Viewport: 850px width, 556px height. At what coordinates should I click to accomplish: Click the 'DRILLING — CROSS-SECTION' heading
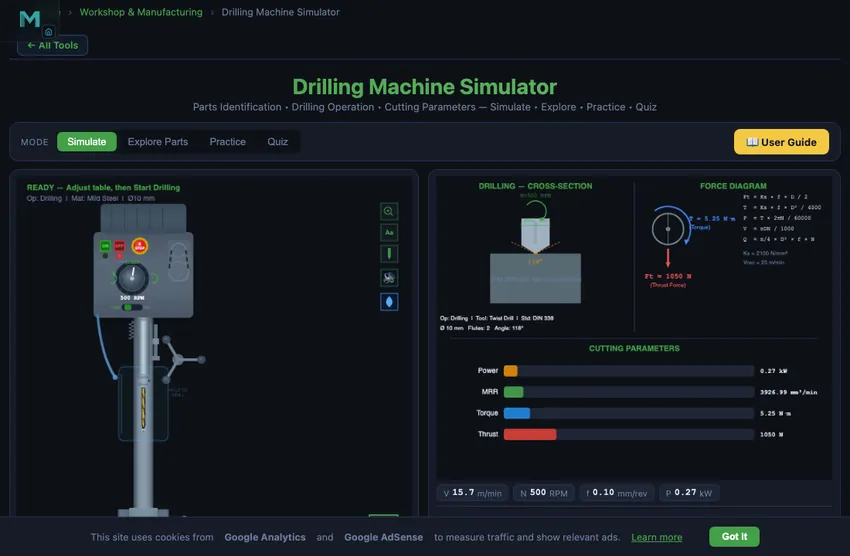pyautogui.click(x=535, y=186)
